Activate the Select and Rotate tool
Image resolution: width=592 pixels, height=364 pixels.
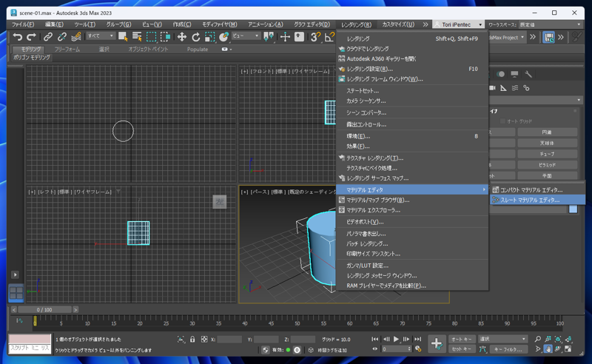pyautogui.click(x=196, y=37)
